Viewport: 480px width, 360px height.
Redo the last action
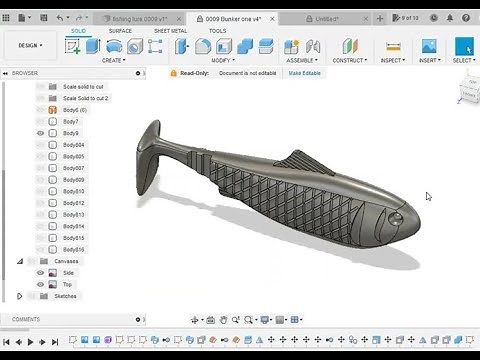[79, 18]
